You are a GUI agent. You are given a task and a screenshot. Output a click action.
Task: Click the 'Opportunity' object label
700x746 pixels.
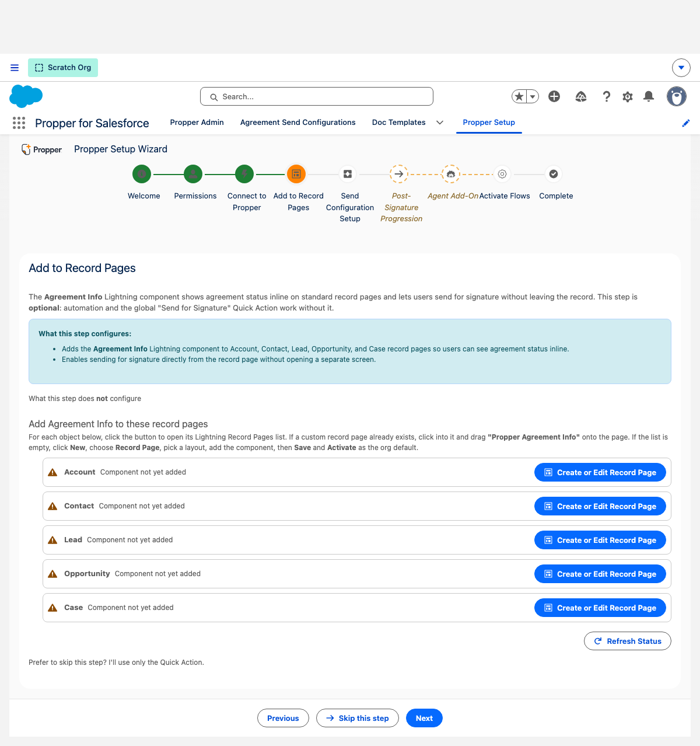[87, 574]
